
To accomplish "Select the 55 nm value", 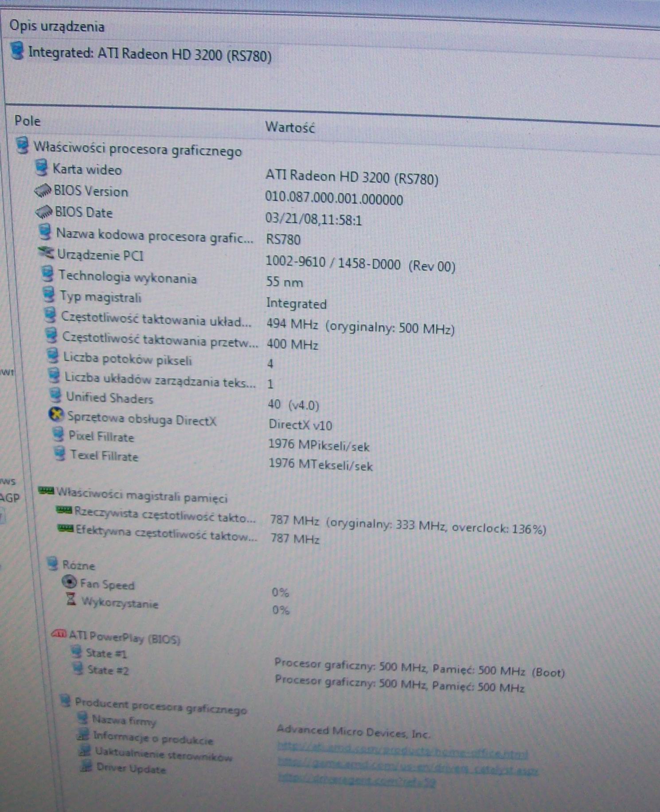I will coord(285,282).
